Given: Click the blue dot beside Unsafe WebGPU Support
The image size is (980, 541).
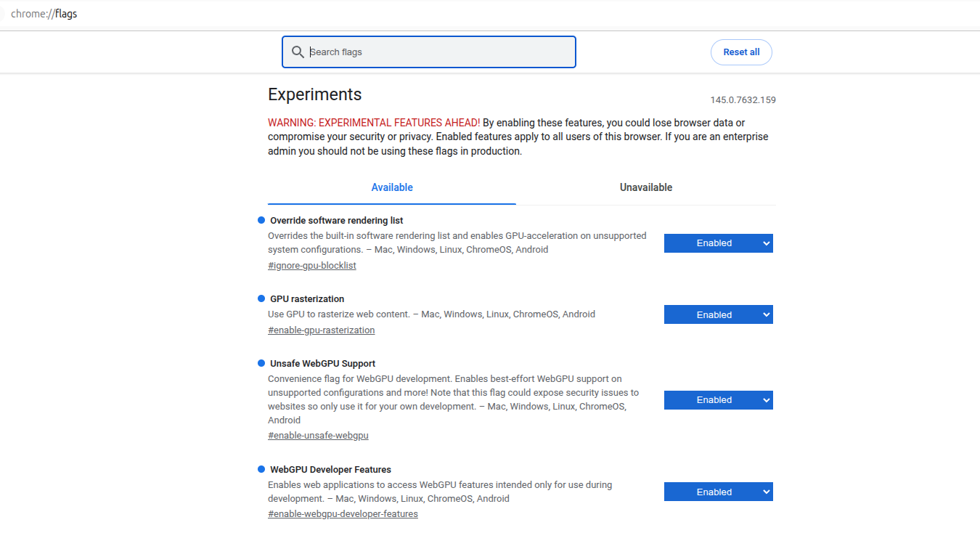Looking at the screenshot, I should click(x=261, y=363).
